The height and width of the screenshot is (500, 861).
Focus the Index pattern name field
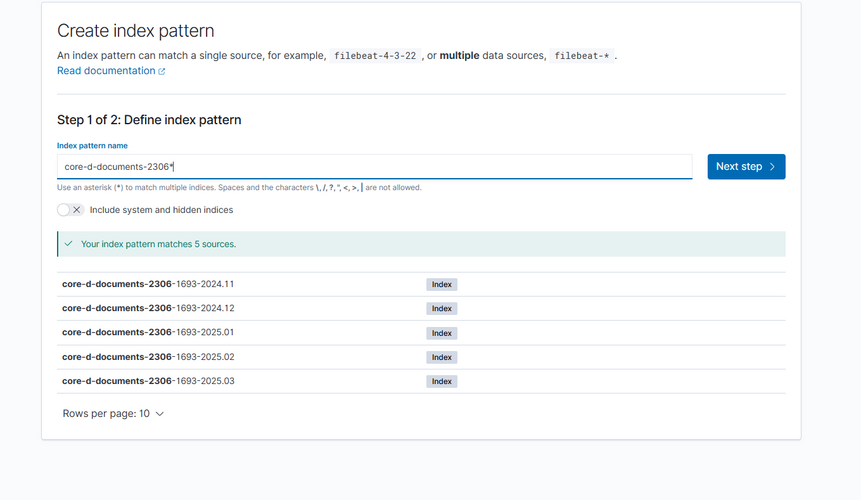[374, 167]
